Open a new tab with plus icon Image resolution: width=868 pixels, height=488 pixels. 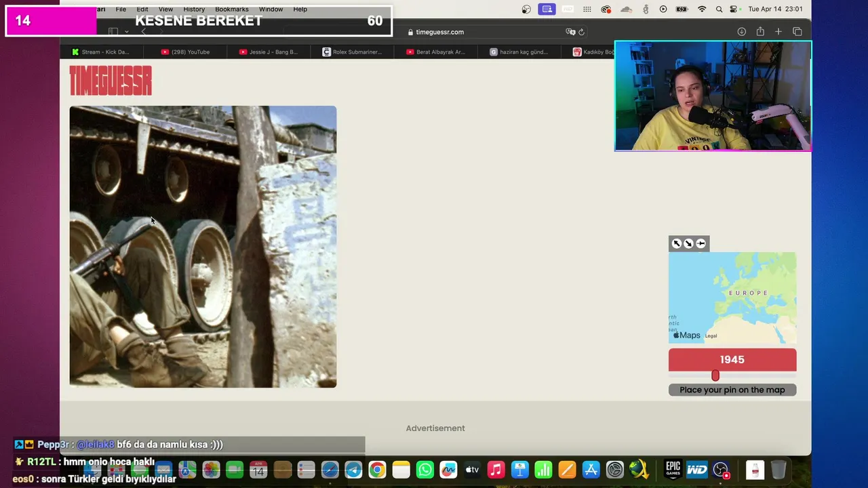[778, 32]
